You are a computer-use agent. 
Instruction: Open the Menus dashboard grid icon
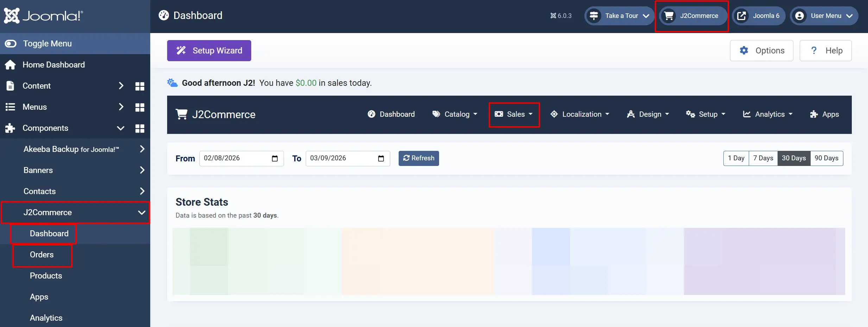click(x=140, y=107)
